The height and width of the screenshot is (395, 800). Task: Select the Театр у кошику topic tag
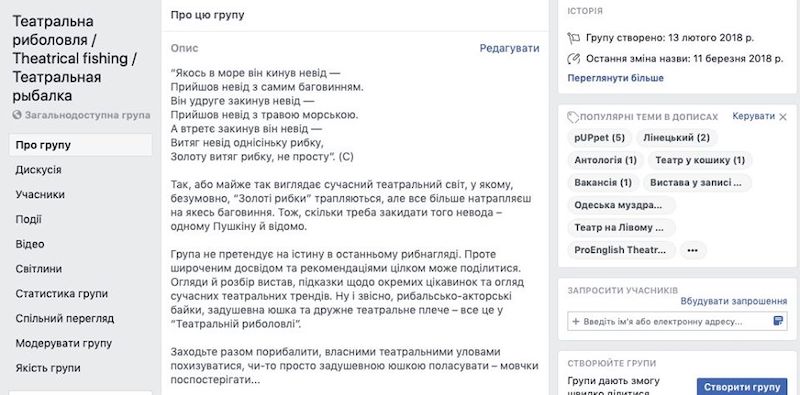tap(700, 160)
